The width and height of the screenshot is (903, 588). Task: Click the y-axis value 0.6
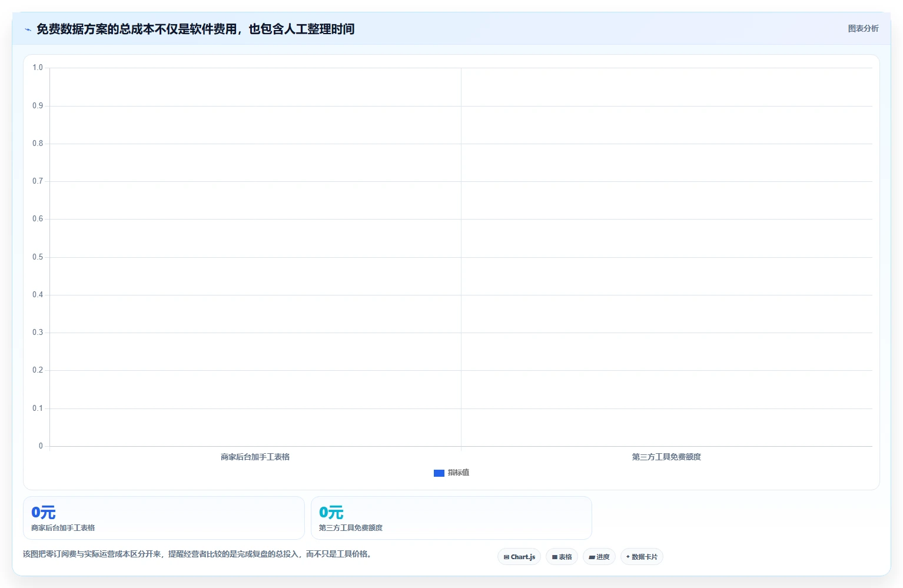pyautogui.click(x=38, y=219)
